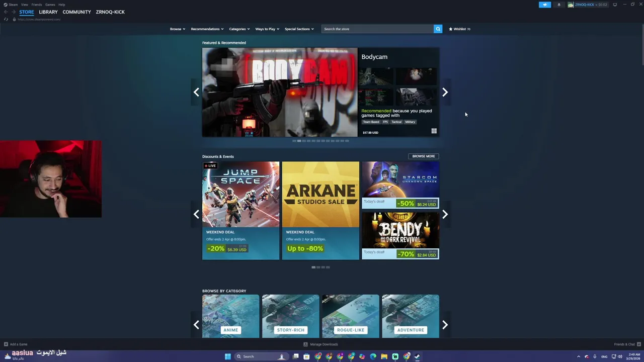
Task: Click the Tactical tag
Action: tap(396, 122)
